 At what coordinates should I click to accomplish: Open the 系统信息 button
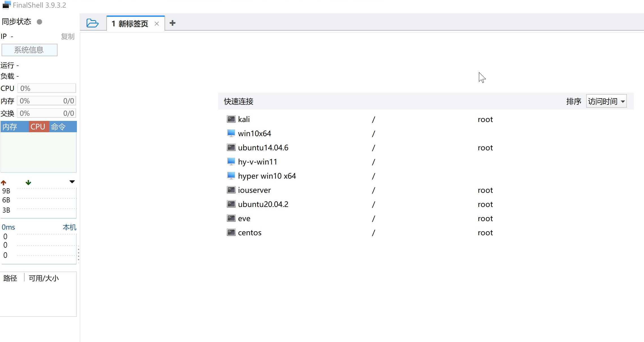(29, 50)
